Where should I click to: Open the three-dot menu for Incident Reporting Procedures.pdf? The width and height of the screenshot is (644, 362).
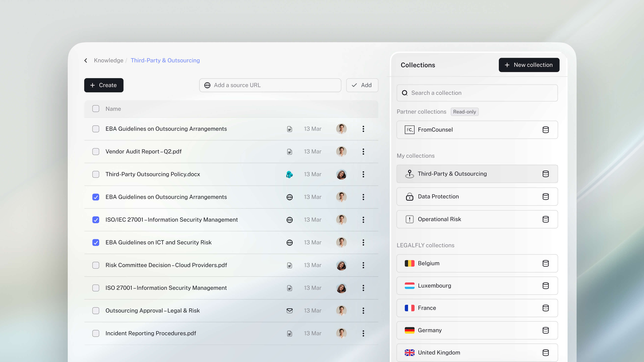click(x=363, y=333)
